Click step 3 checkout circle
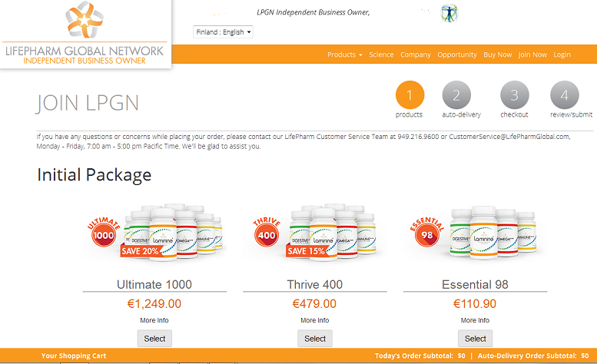597x364 pixels. 514,94
